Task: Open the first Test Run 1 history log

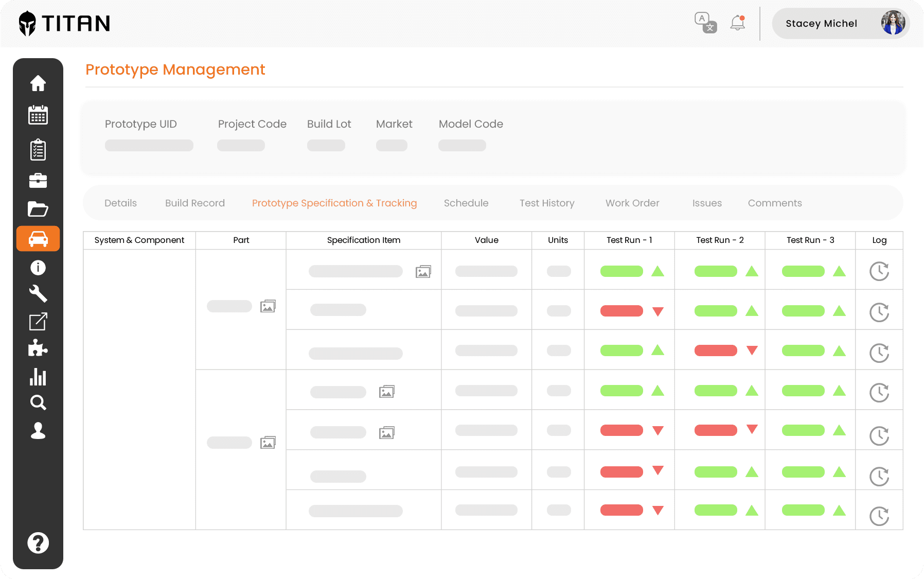Action: (879, 271)
